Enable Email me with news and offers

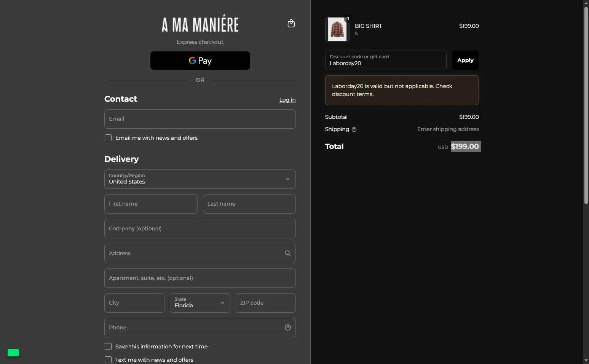click(x=108, y=138)
